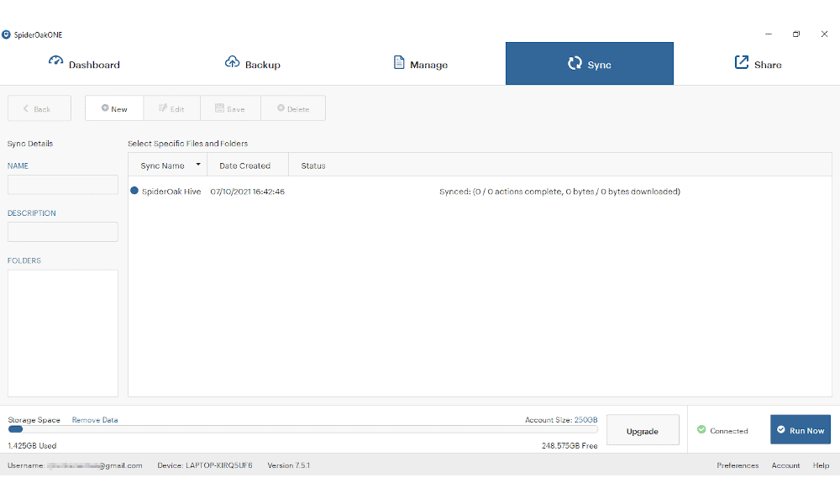Close the SpiderOakONE window
Viewport: 840px width, 504px height.
click(x=825, y=34)
